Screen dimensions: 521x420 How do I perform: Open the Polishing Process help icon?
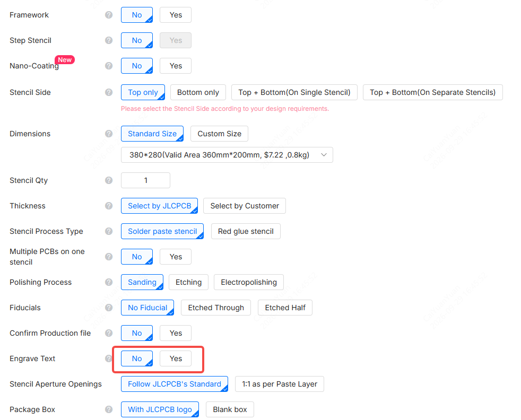[109, 282]
